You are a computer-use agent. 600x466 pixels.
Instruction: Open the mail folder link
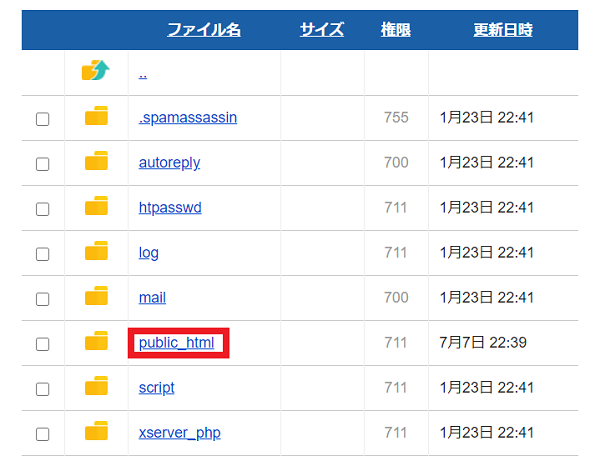point(152,298)
